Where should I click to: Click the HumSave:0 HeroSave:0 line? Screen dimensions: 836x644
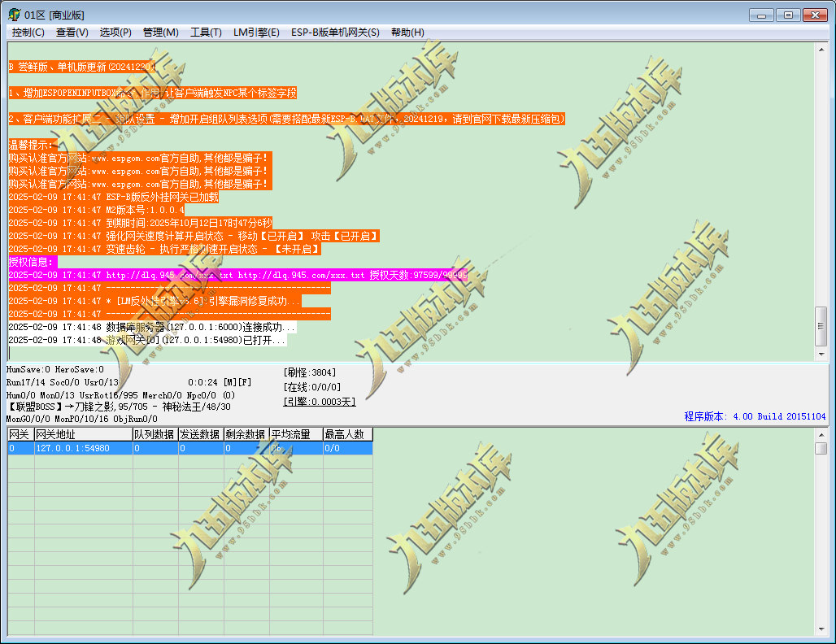[x=55, y=369]
